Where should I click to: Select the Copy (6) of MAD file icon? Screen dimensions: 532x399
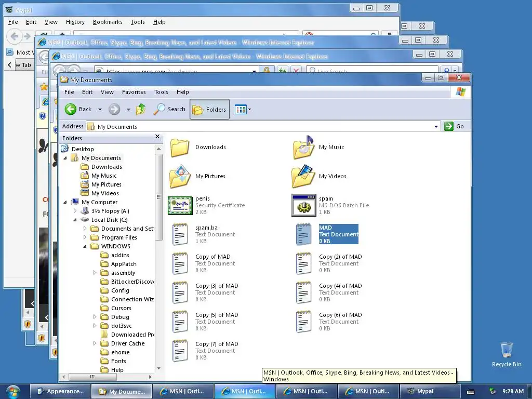click(303, 322)
